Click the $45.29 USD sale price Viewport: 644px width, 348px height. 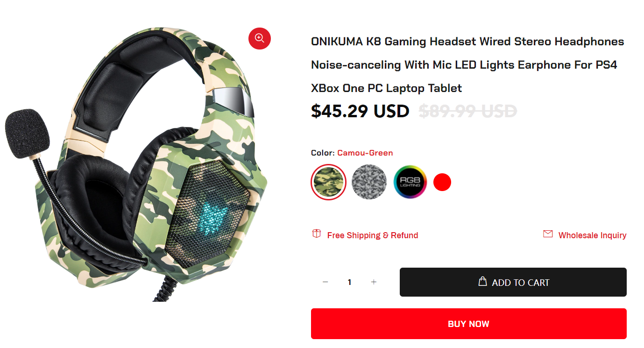pos(360,112)
